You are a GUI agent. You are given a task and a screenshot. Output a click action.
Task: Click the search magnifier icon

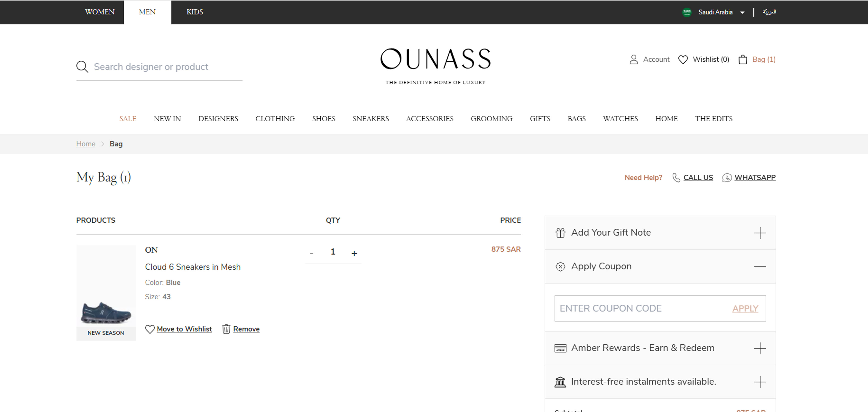[82, 67]
